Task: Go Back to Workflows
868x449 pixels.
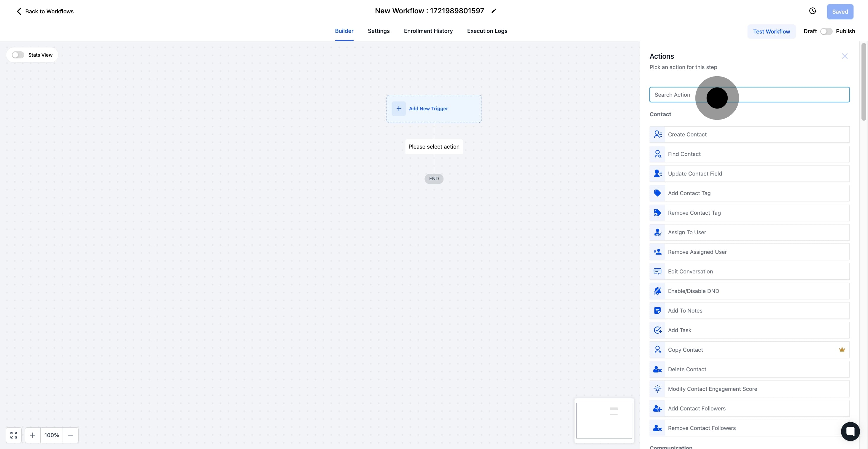Action: (x=45, y=11)
